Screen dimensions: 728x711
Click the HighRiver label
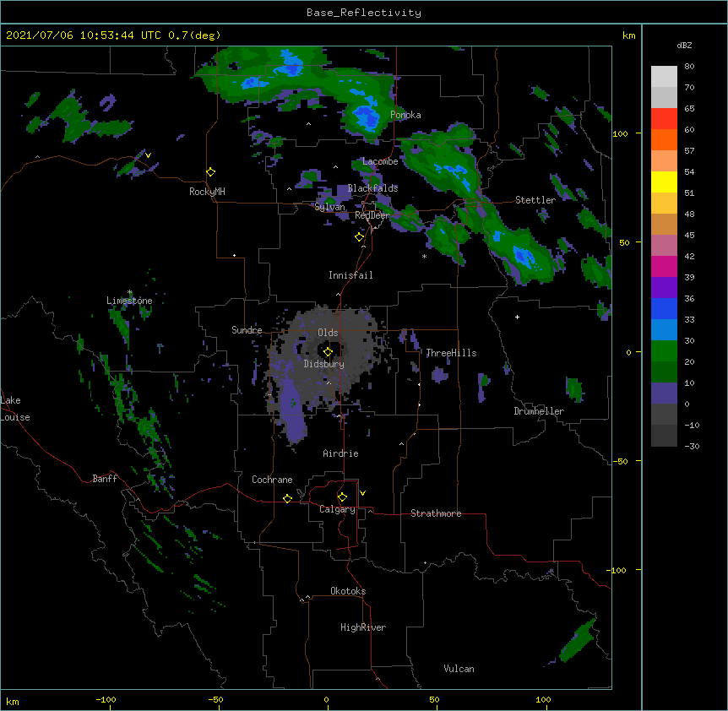coord(363,627)
